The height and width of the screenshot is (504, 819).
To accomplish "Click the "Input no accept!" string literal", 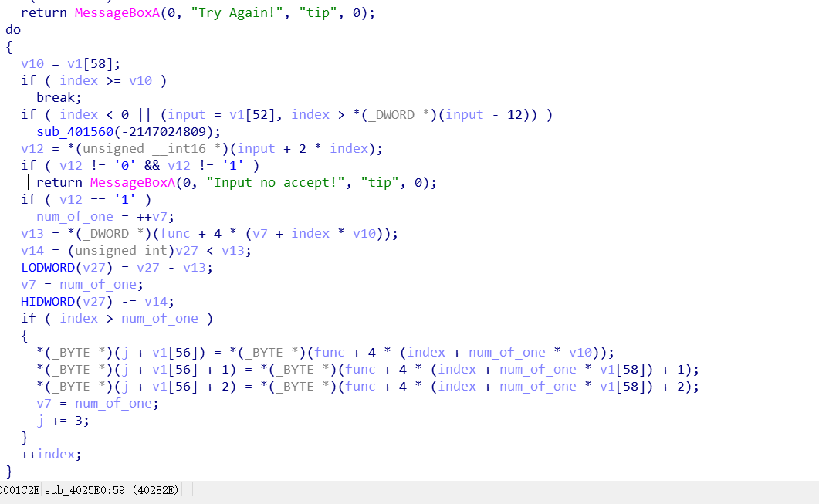I will click(x=276, y=182).
